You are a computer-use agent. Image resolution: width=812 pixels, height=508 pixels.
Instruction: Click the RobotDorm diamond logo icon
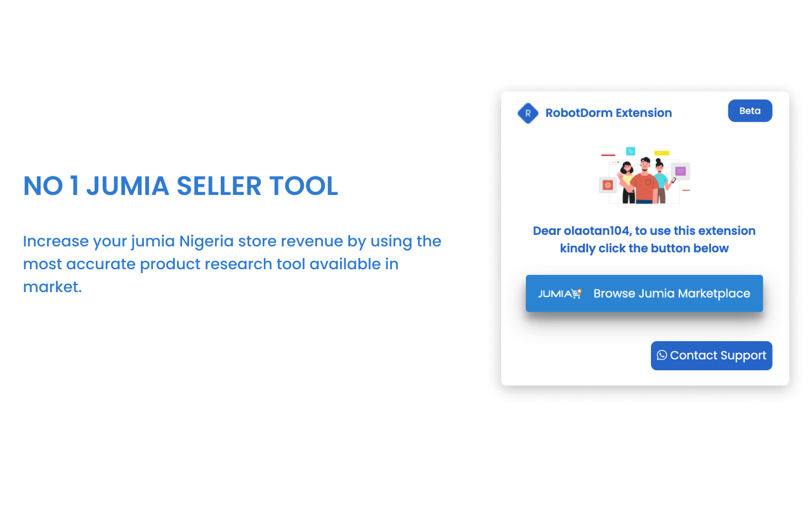click(x=528, y=113)
